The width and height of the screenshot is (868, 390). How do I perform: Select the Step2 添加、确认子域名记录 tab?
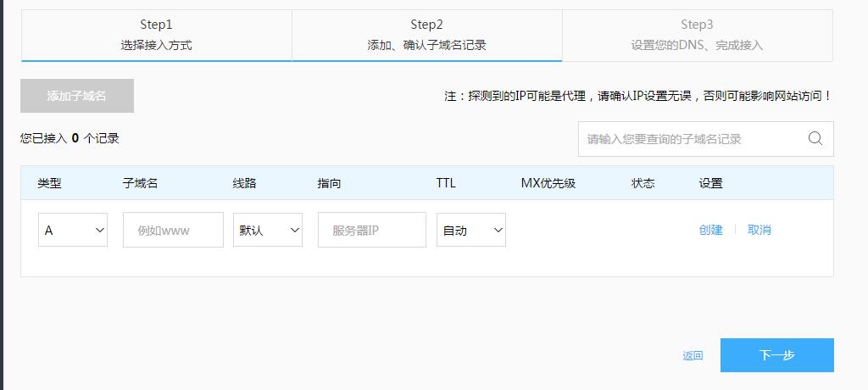click(x=426, y=35)
